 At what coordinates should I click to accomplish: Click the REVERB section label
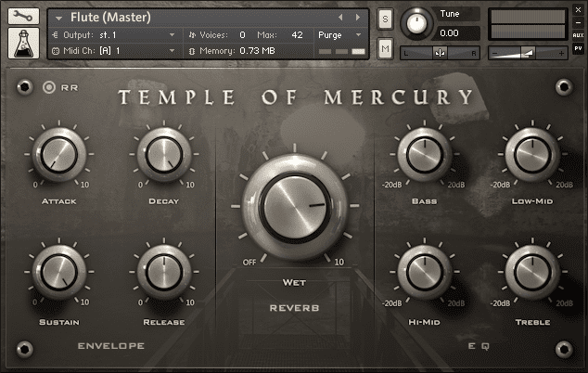[x=294, y=308]
